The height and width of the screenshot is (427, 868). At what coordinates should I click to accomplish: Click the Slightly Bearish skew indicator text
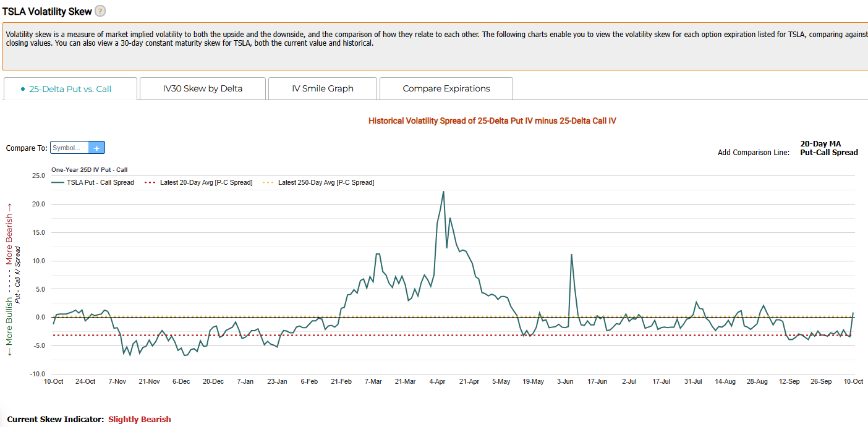pyautogui.click(x=140, y=420)
